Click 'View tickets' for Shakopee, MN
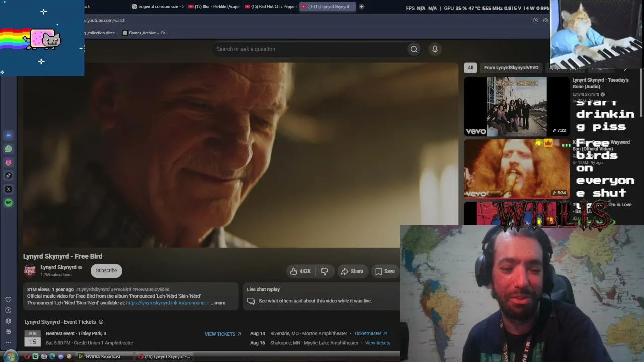This screenshot has width=644, height=362. 378,343
